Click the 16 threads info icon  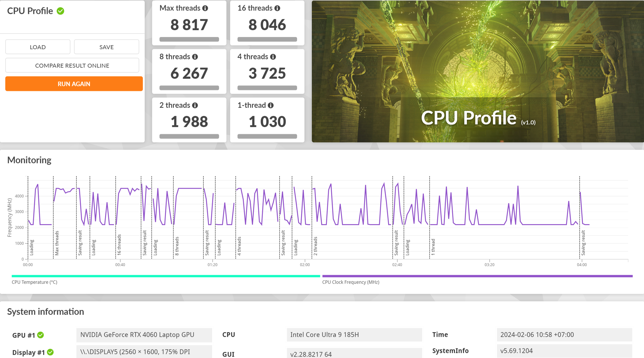coord(277,8)
